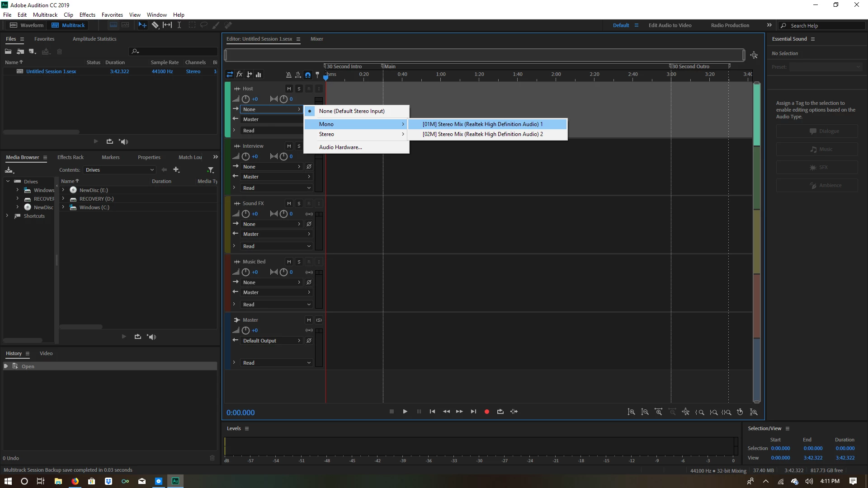This screenshot has width=868, height=488.
Task: Click the Record button in transport
Action: tap(487, 412)
